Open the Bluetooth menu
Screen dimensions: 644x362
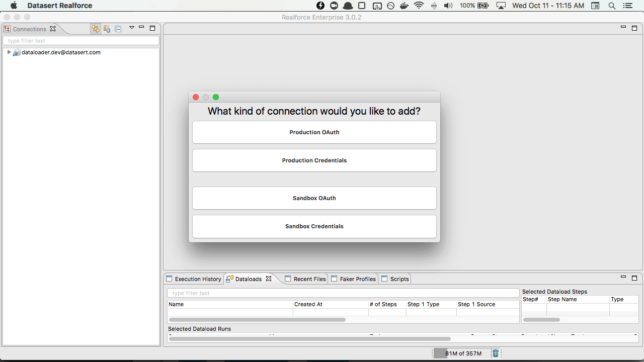(434, 6)
